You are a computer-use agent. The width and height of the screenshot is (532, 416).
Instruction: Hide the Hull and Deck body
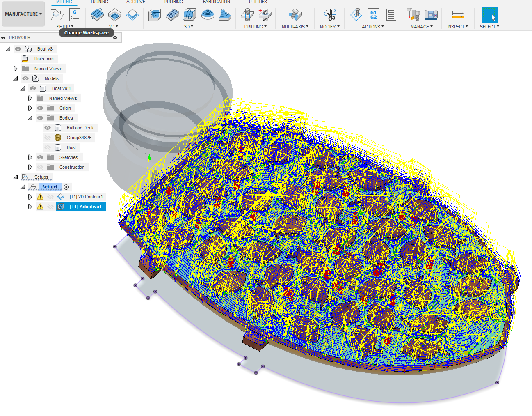coord(48,128)
